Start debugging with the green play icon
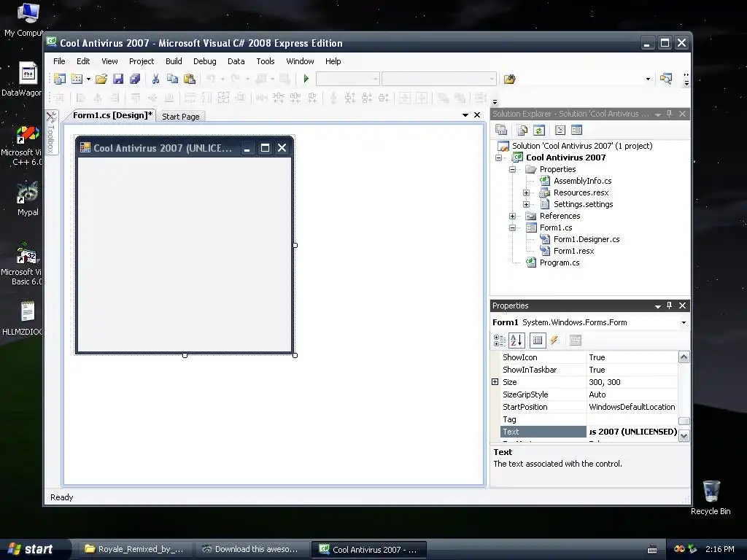This screenshot has width=747, height=560. tap(306, 79)
